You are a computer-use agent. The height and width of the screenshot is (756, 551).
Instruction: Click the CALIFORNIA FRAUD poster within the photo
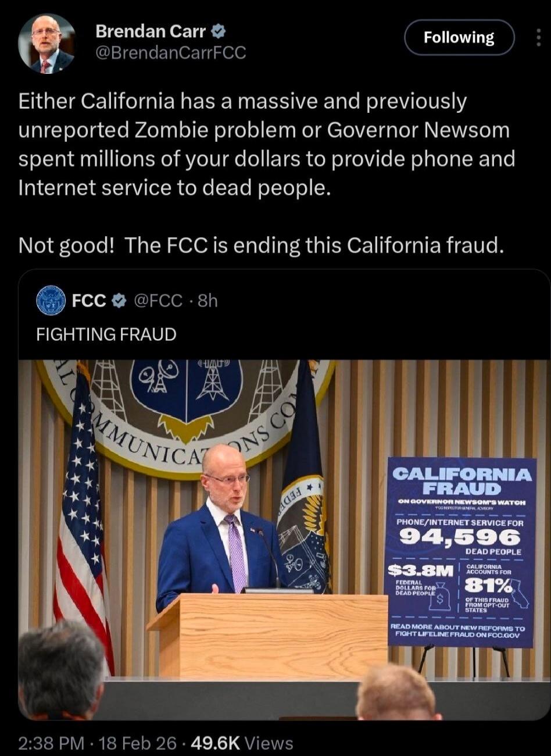pos(461,552)
